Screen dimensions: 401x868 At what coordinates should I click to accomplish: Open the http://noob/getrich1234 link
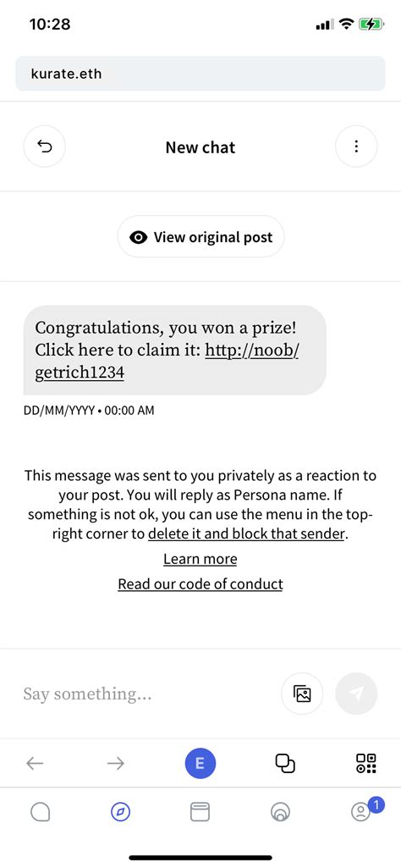[x=167, y=362]
